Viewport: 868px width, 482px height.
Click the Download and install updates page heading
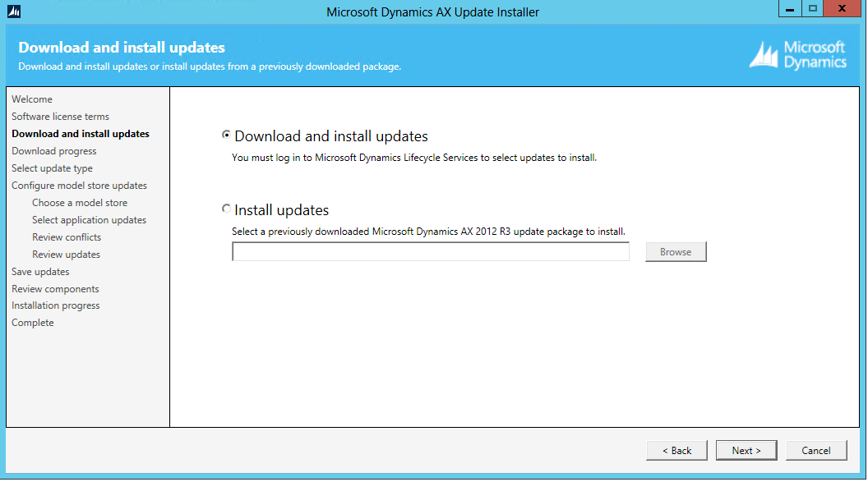pyautogui.click(x=122, y=48)
